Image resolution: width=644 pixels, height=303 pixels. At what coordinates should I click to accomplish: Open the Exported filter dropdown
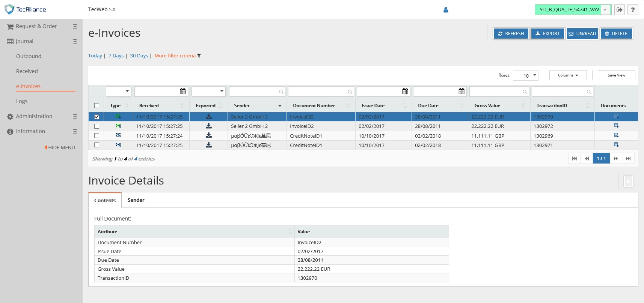click(x=208, y=91)
